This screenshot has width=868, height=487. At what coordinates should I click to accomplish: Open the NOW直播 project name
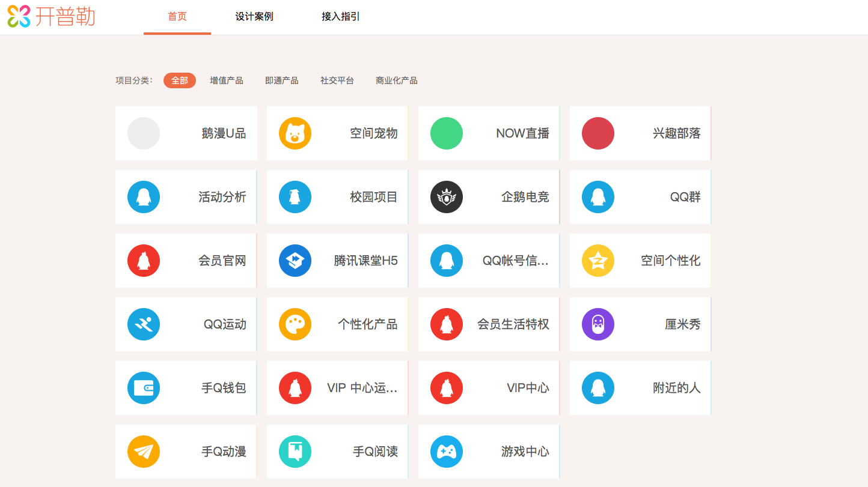(522, 133)
